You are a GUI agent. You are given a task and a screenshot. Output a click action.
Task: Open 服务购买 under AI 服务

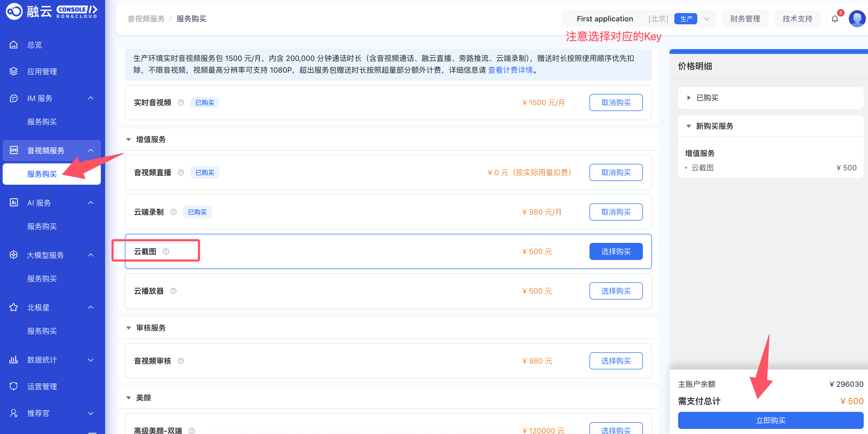(42, 226)
